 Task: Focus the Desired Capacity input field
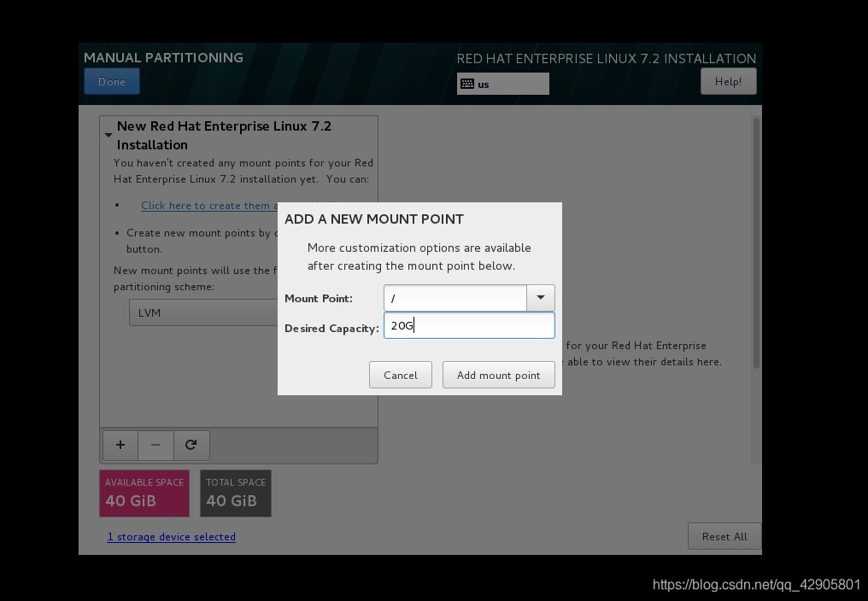pos(469,325)
